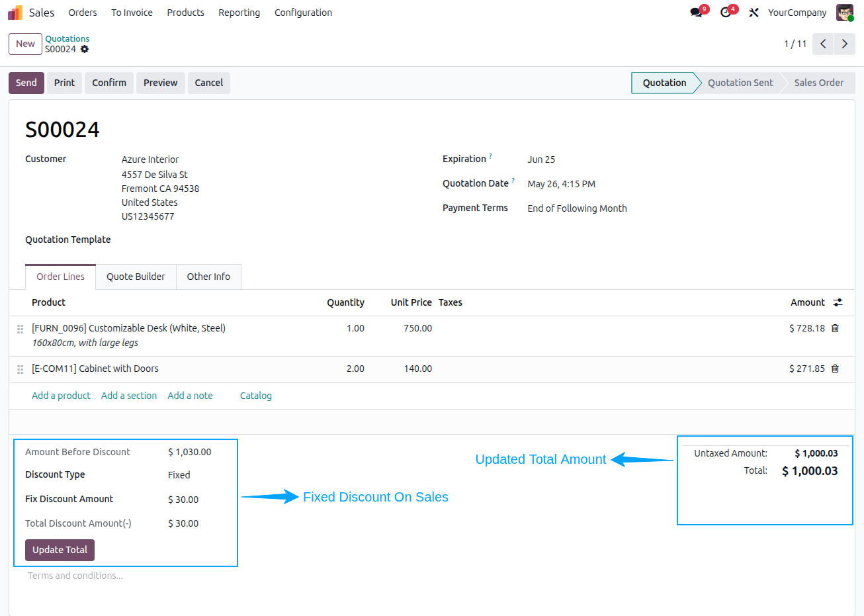Click the Sales app title
This screenshot has height=616, width=864.
(x=42, y=13)
